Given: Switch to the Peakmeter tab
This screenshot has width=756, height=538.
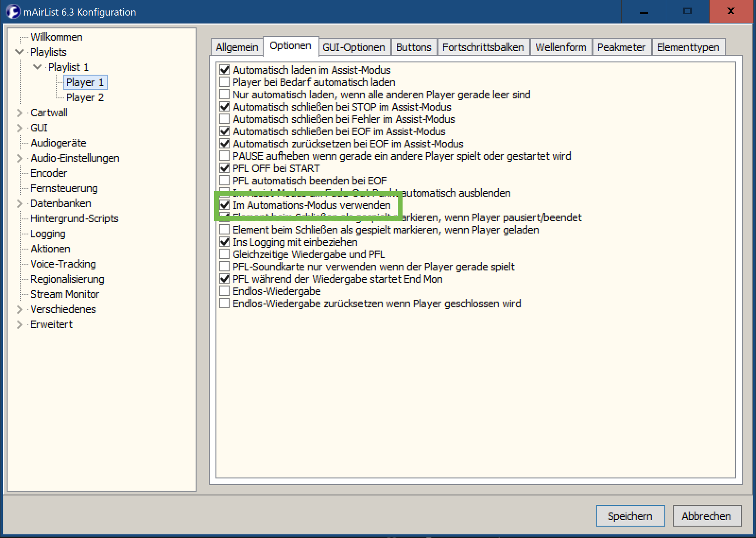Looking at the screenshot, I should tap(621, 47).
